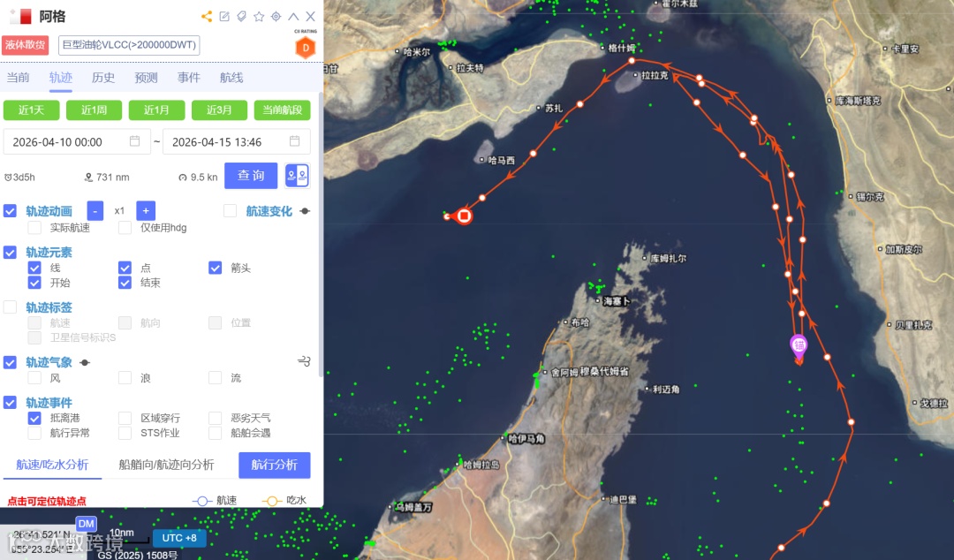
Task: Select the 近1周 time range button
Action: point(94,110)
